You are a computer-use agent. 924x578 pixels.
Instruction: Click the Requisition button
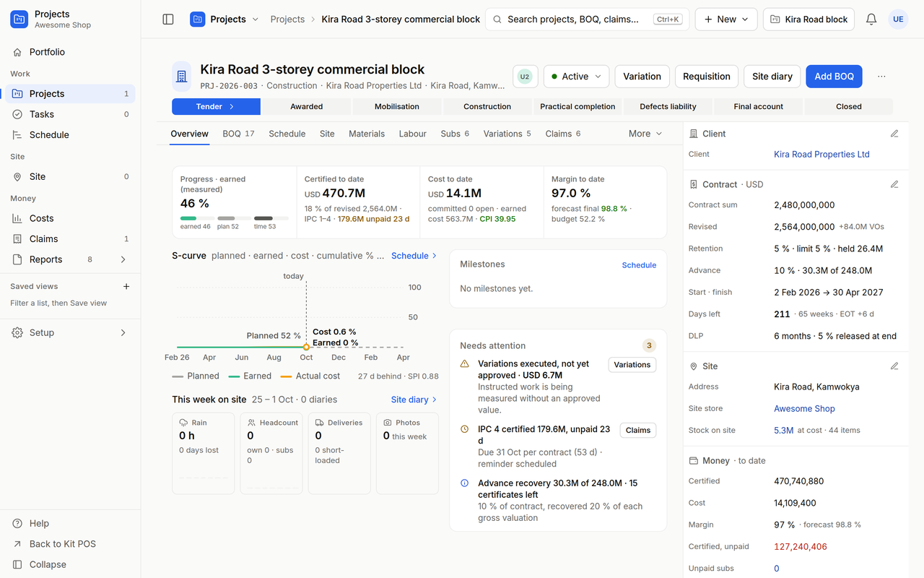pos(707,77)
